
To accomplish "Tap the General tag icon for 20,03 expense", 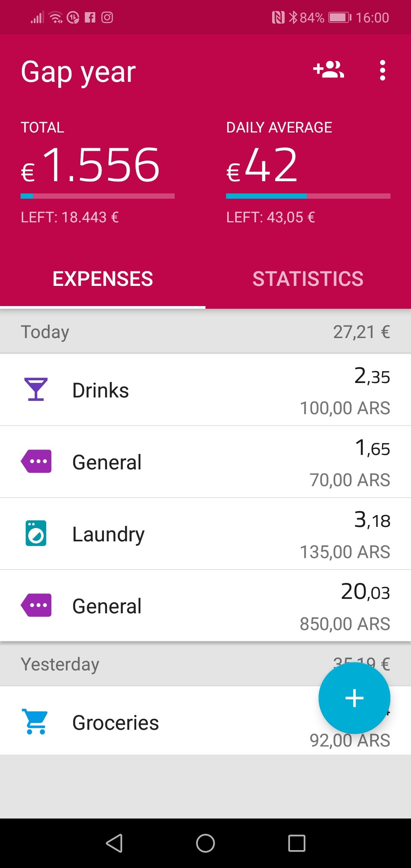I will click(36, 605).
